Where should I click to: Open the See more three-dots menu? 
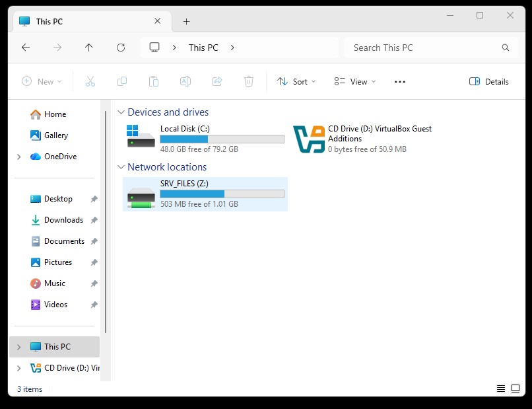pyautogui.click(x=399, y=82)
